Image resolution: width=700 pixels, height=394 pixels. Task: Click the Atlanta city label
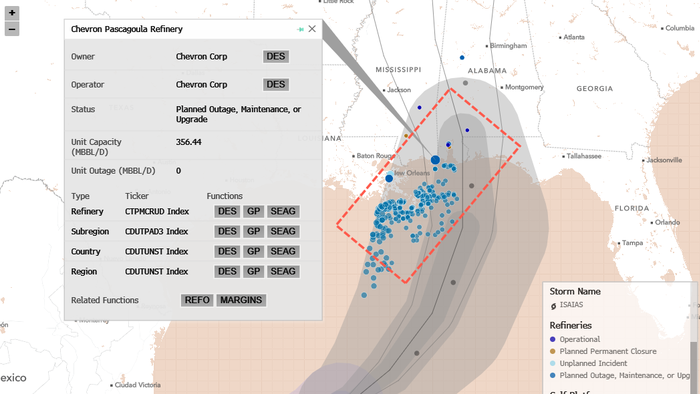coord(574,37)
